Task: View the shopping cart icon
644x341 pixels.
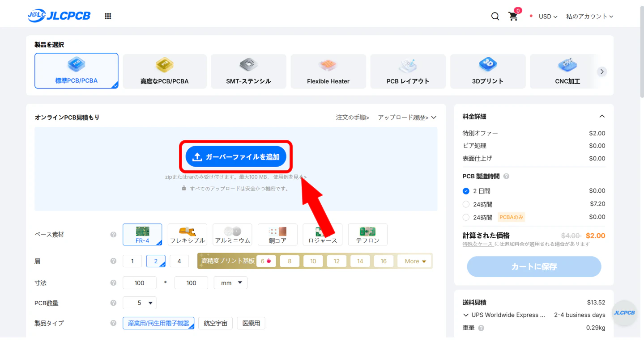Action: point(513,16)
